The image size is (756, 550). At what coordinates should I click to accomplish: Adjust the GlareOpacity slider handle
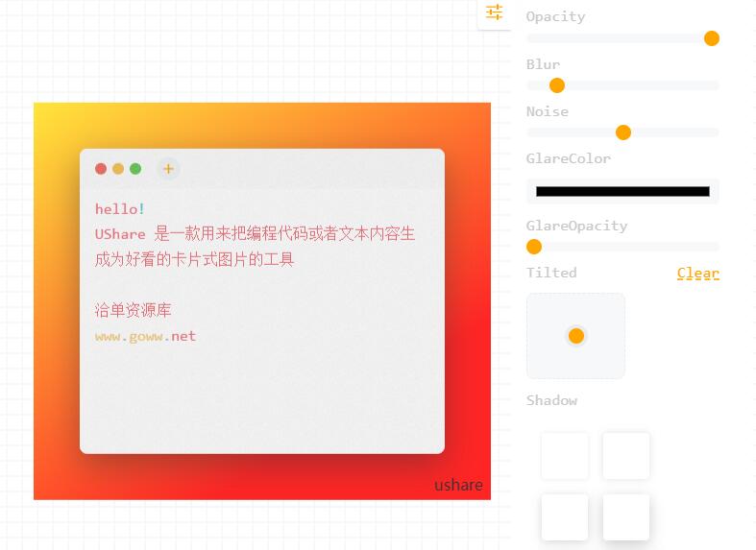click(x=534, y=247)
